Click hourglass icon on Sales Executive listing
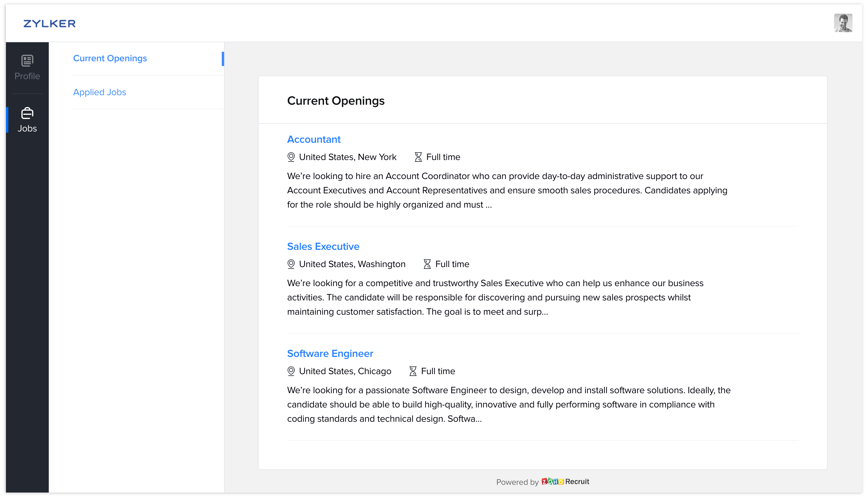 tap(427, 264)
